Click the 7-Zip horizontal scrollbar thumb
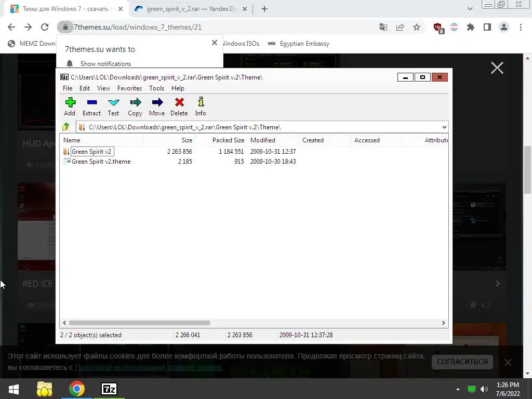 (139, 323)
